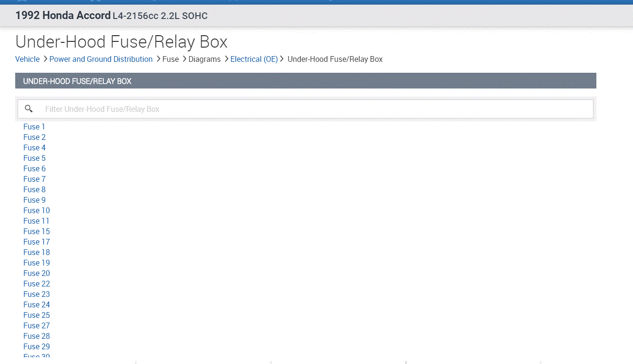Go to the Vehicle breadcrumb link

(x=28, y=59)
